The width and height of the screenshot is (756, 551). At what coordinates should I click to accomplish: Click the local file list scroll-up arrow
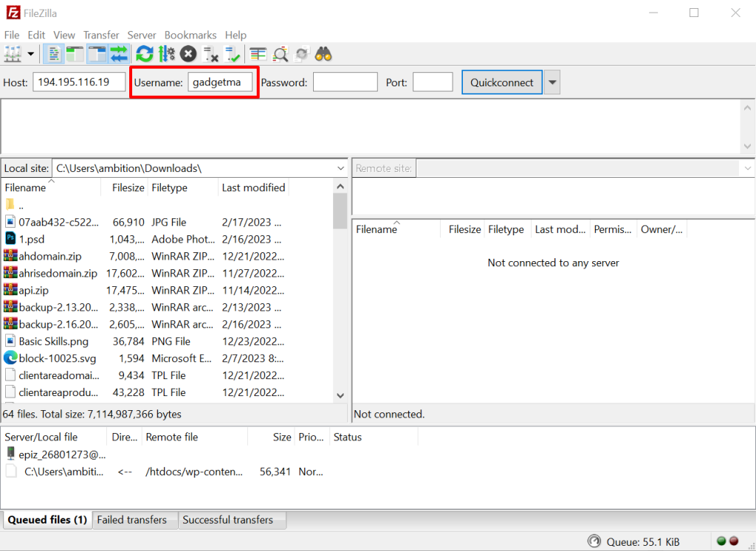[340, 186]
